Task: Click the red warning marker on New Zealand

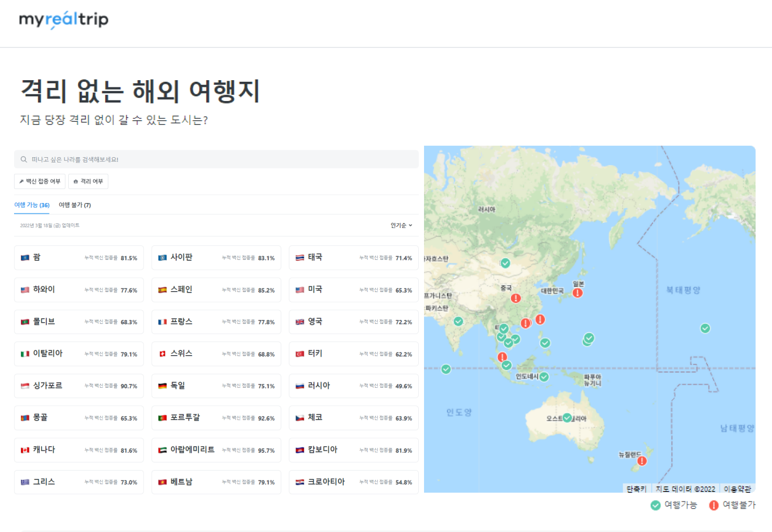Action: [642, 461]
